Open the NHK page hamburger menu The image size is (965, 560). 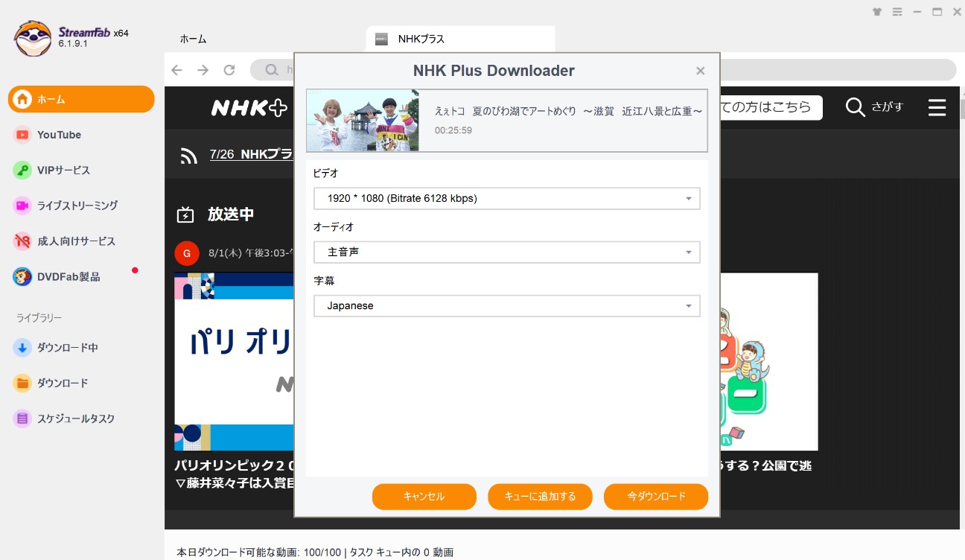(937, 108)
